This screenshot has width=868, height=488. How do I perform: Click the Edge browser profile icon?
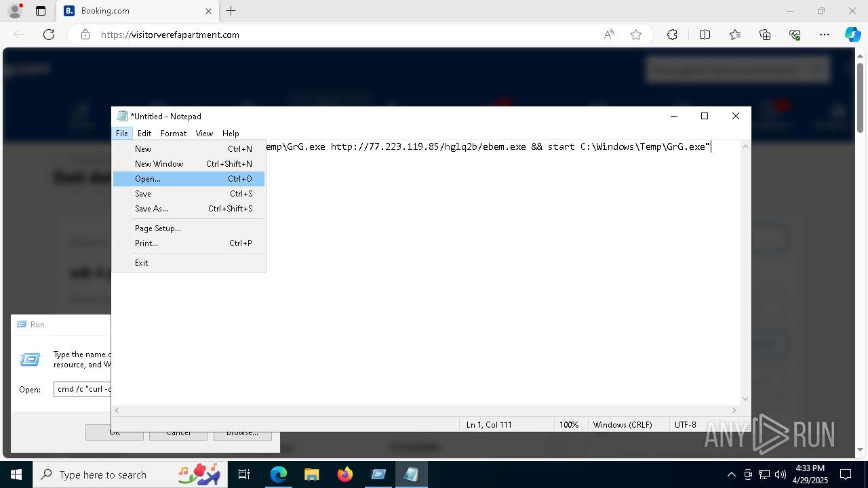point(14,11)
